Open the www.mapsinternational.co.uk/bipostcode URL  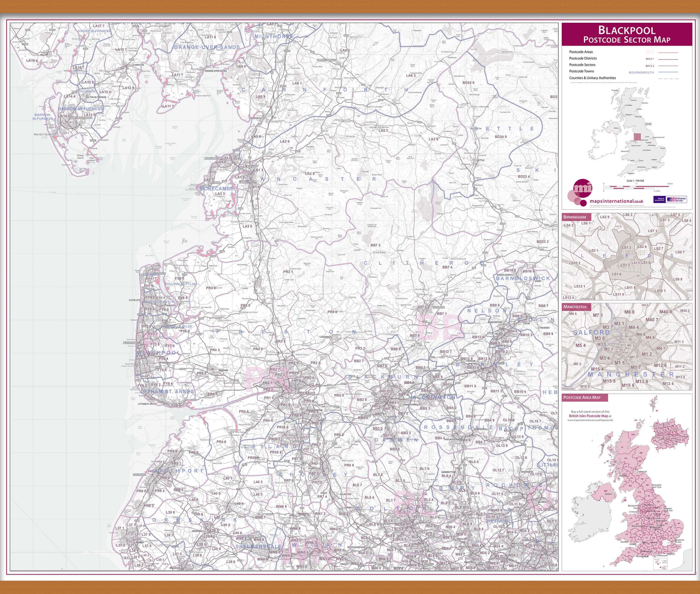(x=590, y=420)
